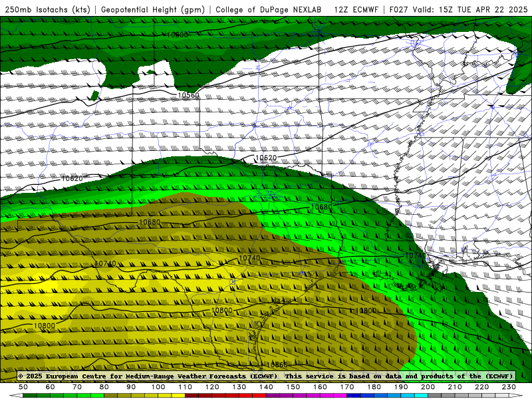Image resolution: width=532 pixels, height=399 pixels.
Task: Click the 140 value on the color scale
Action: (267, 387)
